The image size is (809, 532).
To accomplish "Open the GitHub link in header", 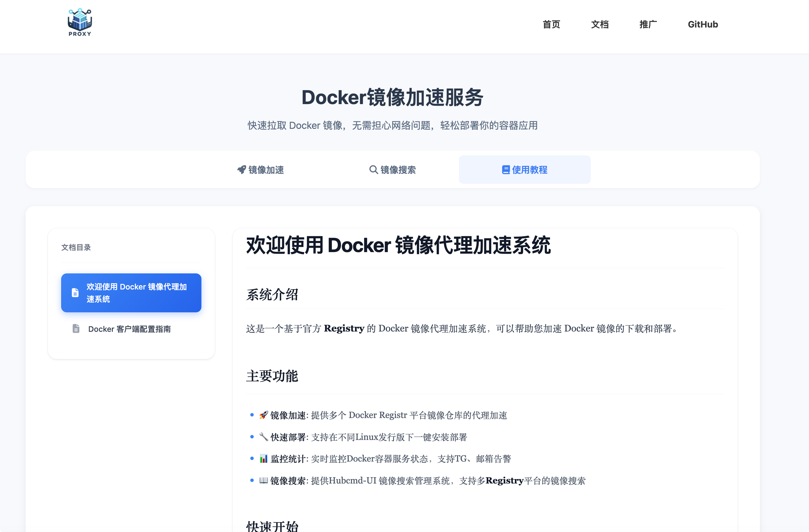I will 703,24.
